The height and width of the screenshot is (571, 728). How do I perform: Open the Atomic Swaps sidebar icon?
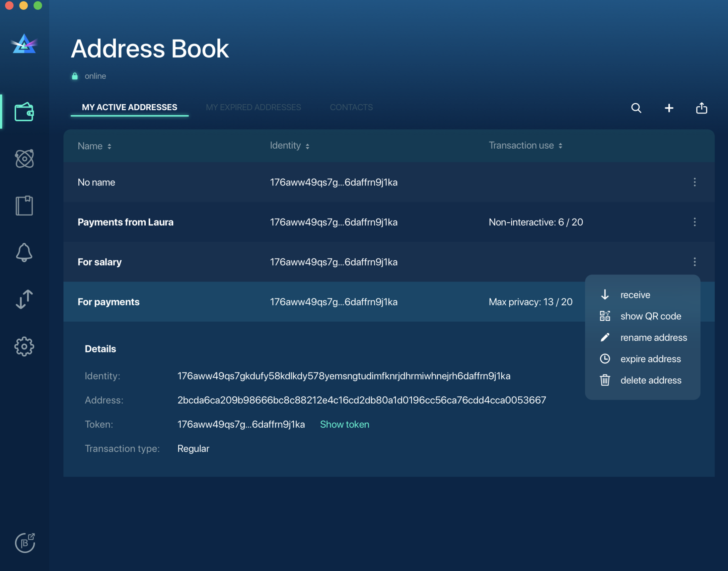25,159
